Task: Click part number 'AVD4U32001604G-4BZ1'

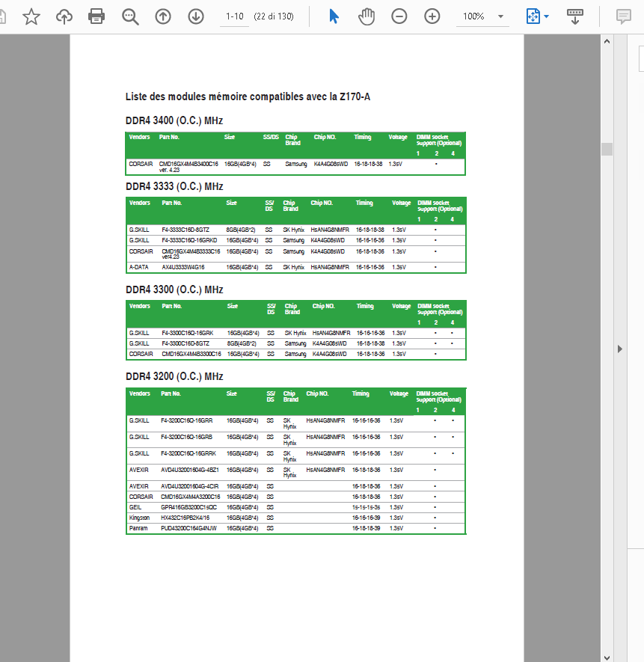Action: click(190, 470)
